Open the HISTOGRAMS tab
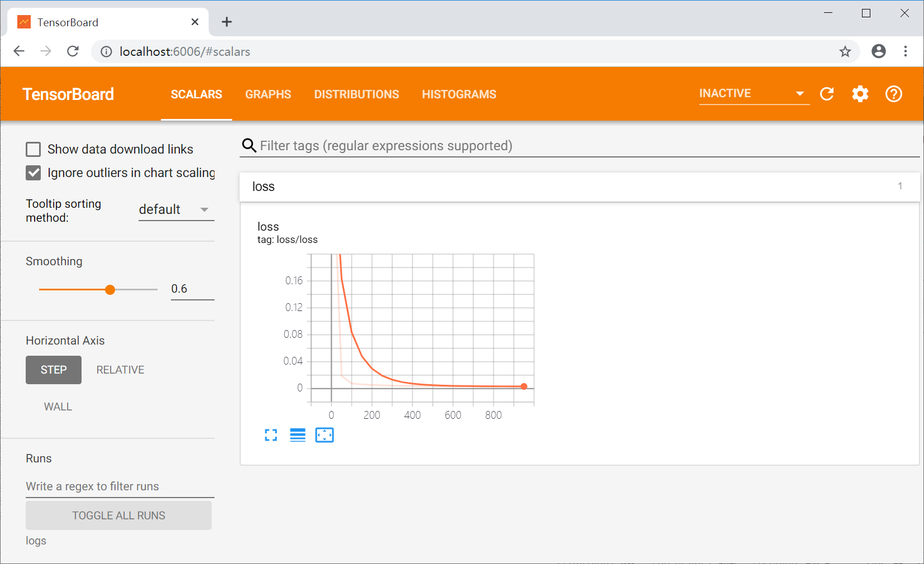The image size is (924, 564). [x=459, y=94]
